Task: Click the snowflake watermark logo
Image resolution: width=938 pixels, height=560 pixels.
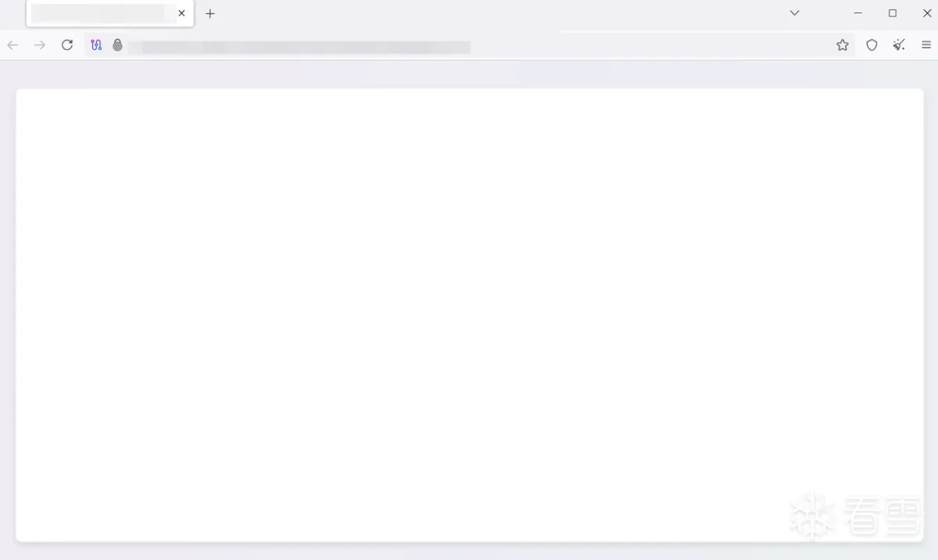Action: [811, 515]
